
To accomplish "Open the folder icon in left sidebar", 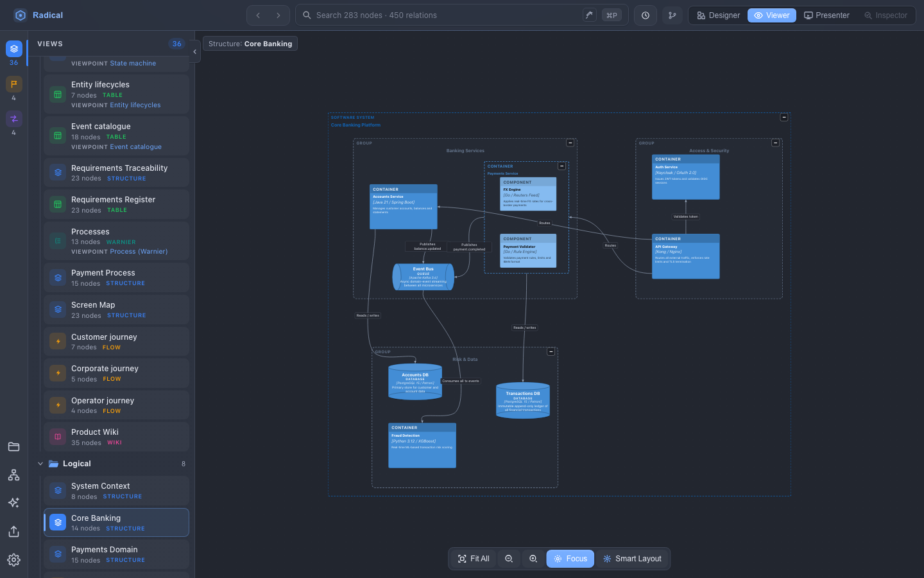I will click(13, 446).
